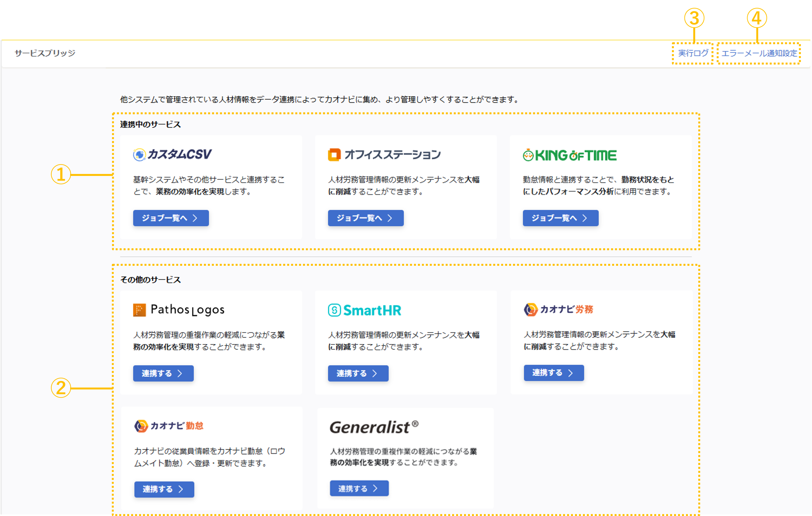Click the Pathos Logos description text
The image size is (812, 516).
[209, 341]
